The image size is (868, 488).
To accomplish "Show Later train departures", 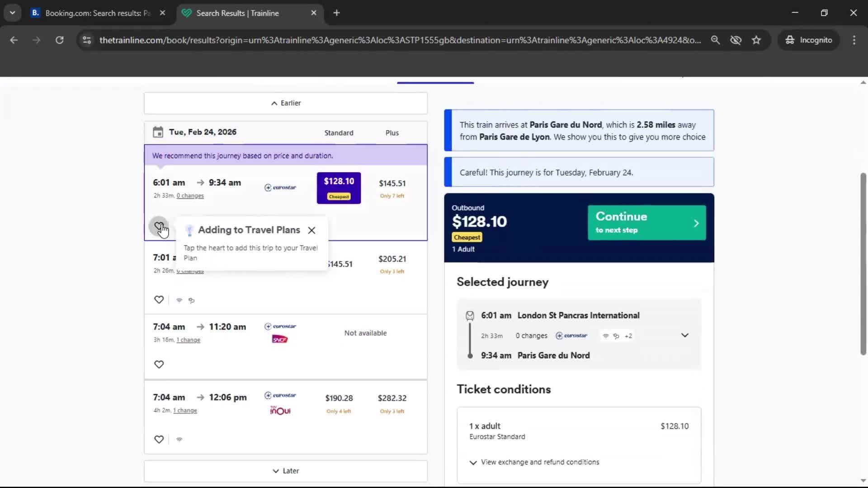I will (x=286, y=471).
